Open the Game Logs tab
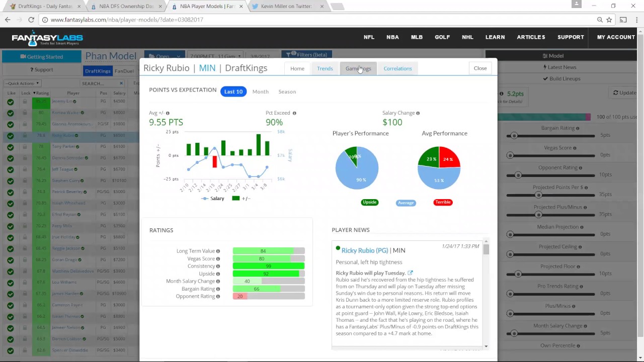 pyautogui.click(x=358, y=68)
